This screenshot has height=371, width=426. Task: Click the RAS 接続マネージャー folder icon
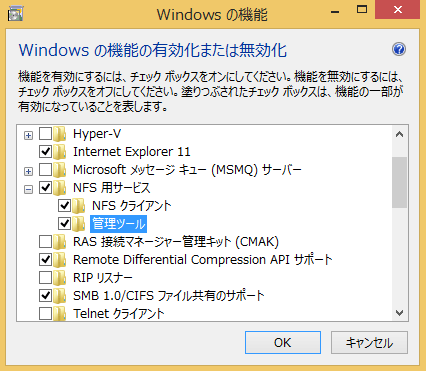(x=60, y=242)
